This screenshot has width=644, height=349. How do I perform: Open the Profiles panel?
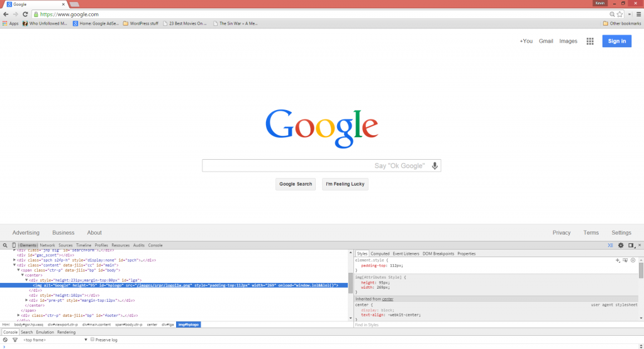101,245
